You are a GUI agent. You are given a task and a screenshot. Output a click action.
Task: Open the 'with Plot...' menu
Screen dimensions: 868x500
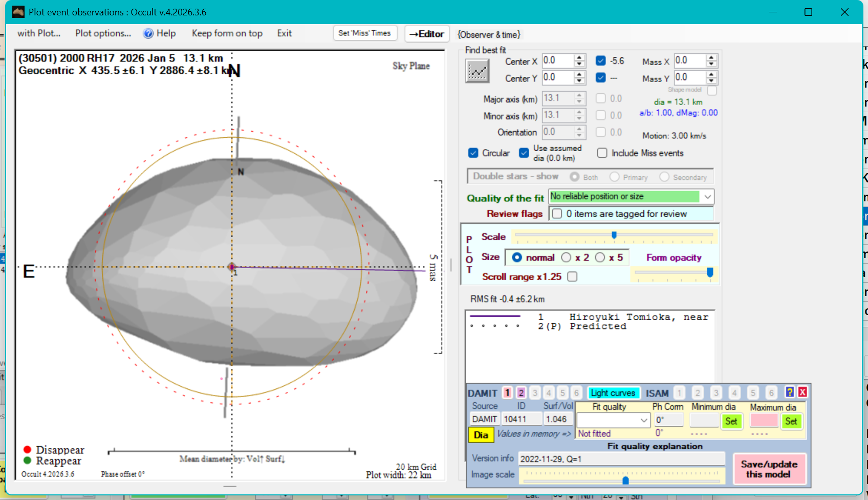click(39, 33)
